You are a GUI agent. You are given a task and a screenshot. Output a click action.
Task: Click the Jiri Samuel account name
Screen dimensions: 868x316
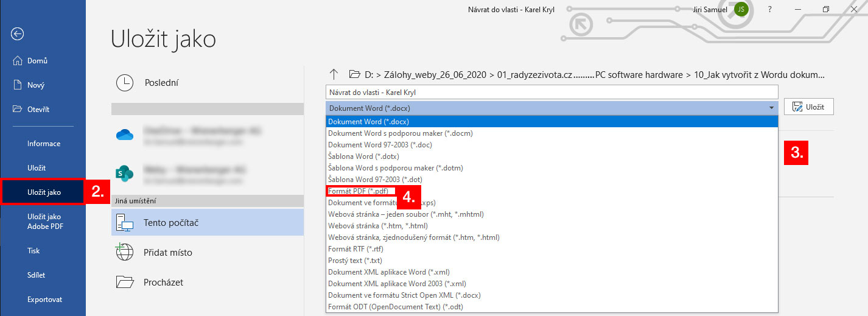710,10
